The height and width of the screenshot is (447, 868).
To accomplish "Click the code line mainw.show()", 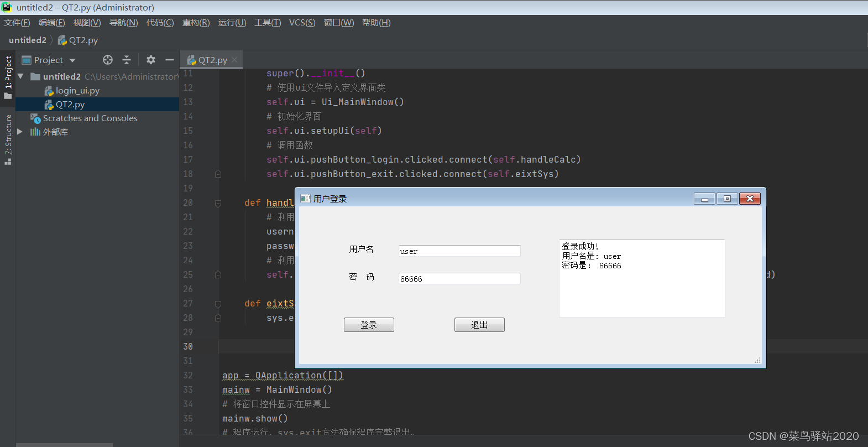I will (x=255, y=419).
